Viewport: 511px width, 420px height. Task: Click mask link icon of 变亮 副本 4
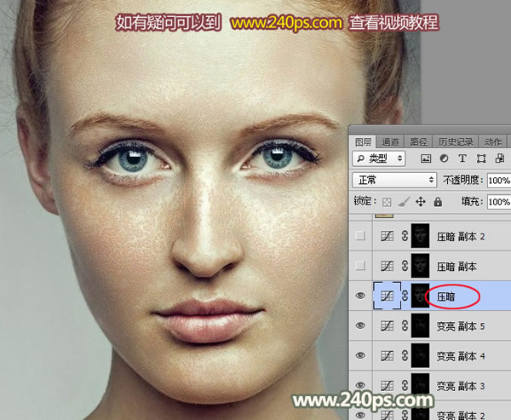click(405, 355)
